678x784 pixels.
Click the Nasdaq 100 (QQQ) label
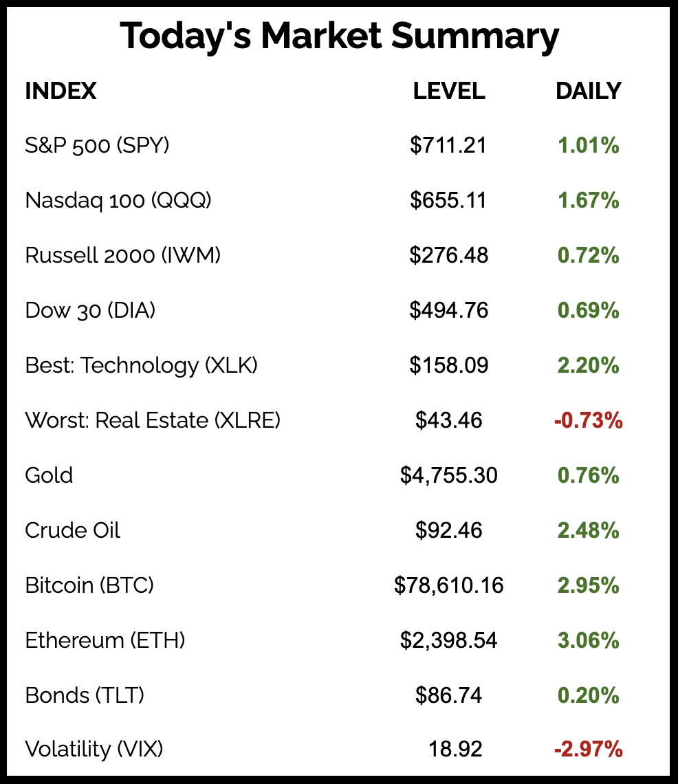coord(118,201)
